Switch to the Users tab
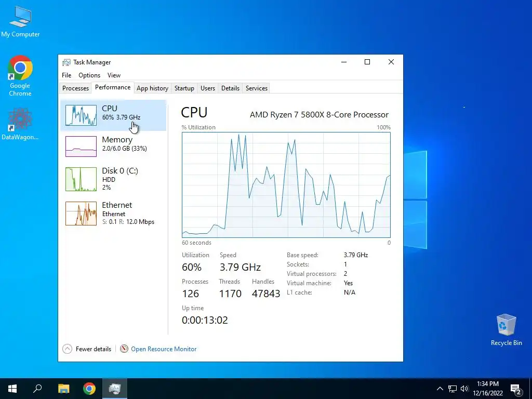The width and height of the screenshot is (532, 399). (x=208, y=88)
